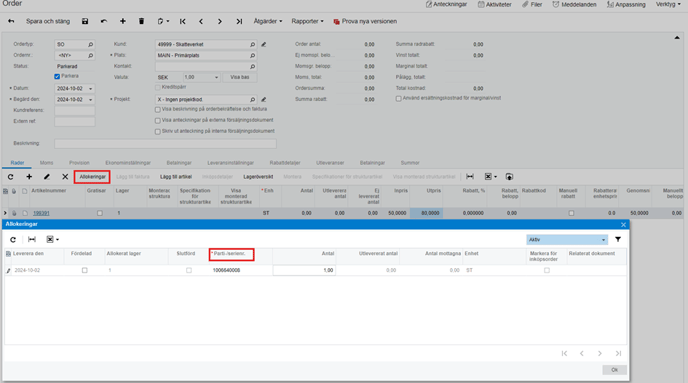Viewport: 688px width, 383px height.
Task: Click the save disk icon
Action: 85,21
